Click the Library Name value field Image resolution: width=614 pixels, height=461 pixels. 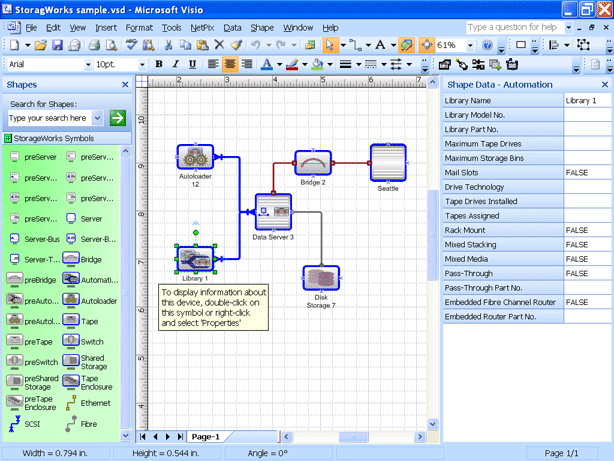pos(587,101)
